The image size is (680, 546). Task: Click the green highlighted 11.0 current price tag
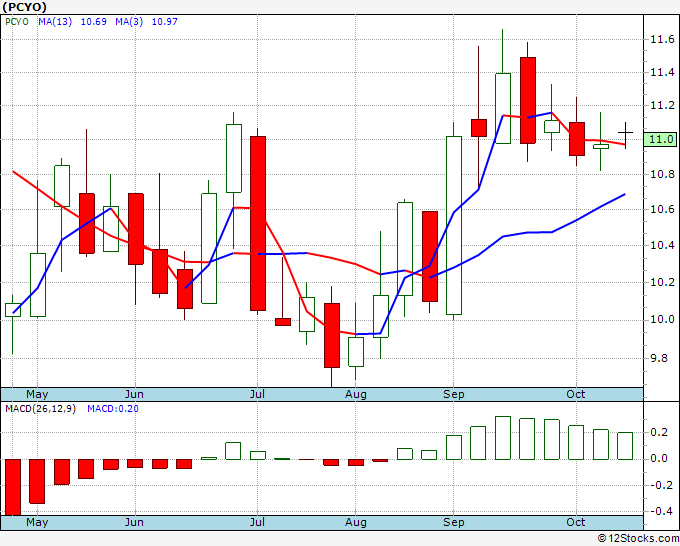[x=660, y=140]
